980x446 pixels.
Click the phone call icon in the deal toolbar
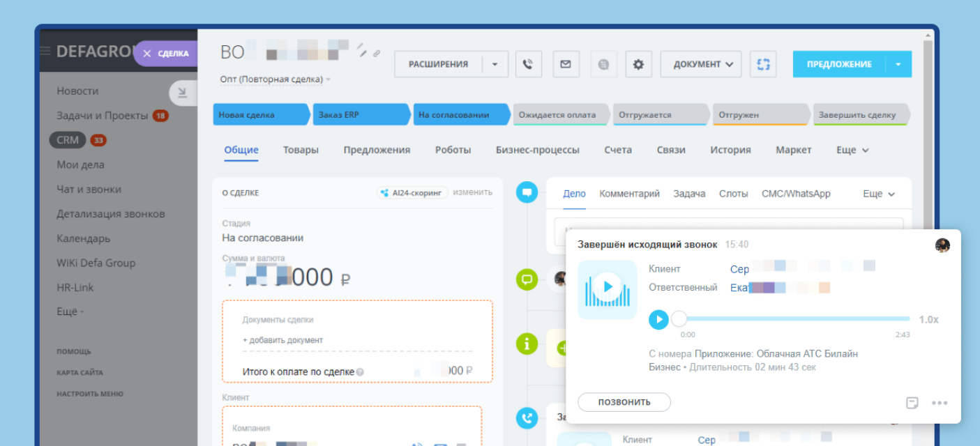click(x=528, y=64)
